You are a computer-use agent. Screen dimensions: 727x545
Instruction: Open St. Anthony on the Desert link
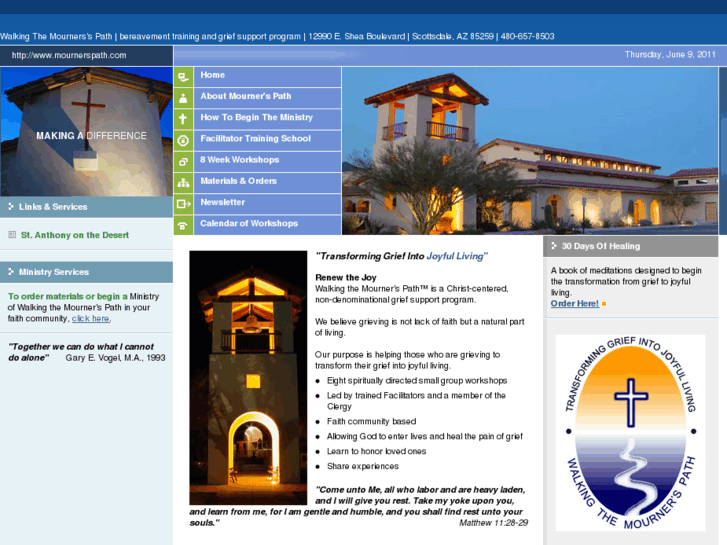[x=75, y=235]
